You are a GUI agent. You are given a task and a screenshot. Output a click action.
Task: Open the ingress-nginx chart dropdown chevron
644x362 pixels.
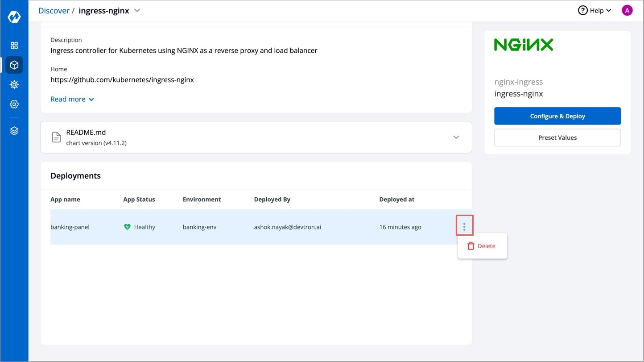137,11
